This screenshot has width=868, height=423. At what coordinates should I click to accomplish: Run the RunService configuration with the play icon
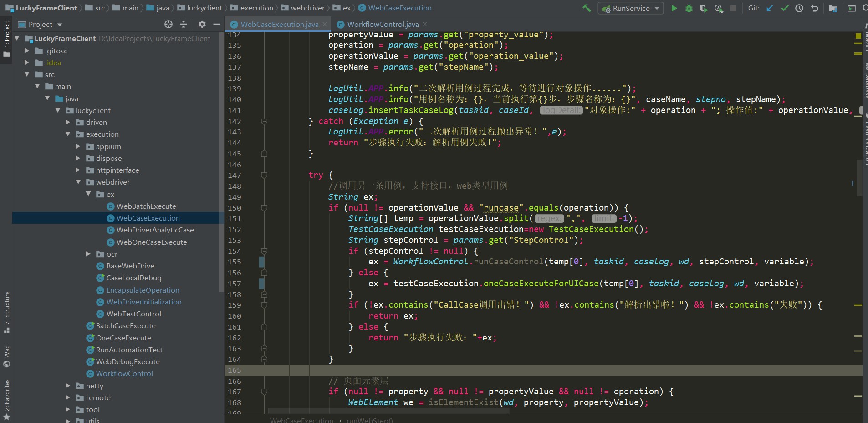coord(674,8)
